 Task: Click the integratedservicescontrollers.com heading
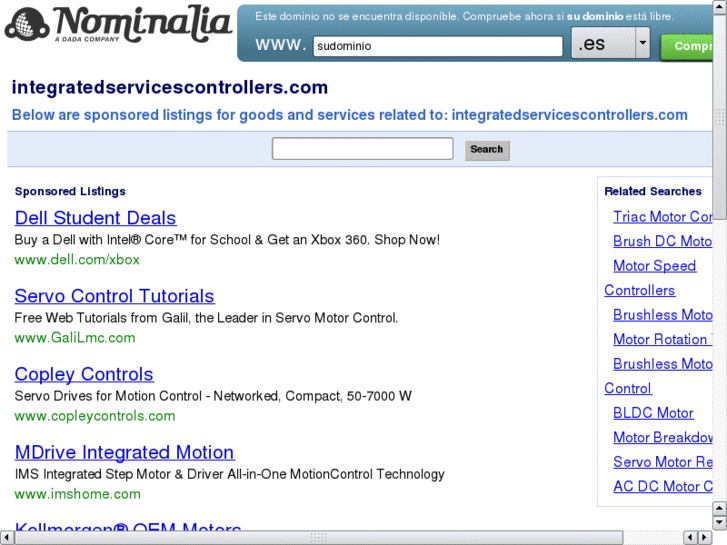(x=170, y=87)
